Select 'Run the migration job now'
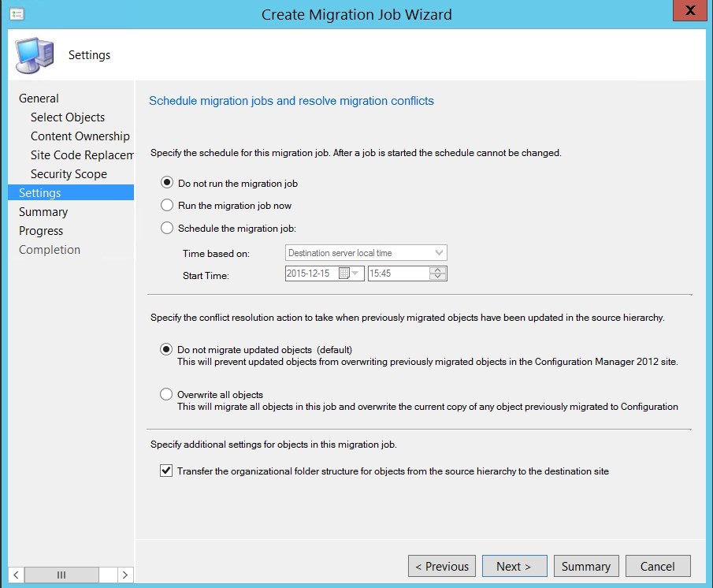Viewport: 713px width, 588px height. [x=165, y=205]
